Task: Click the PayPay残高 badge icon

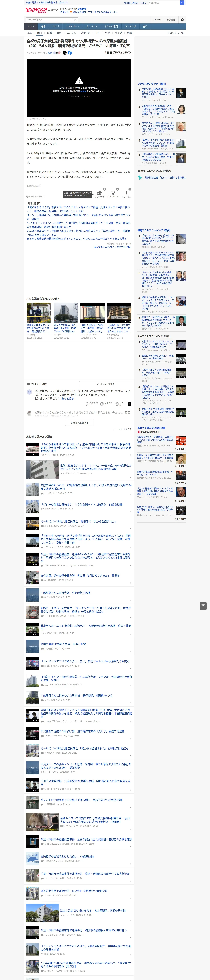Action: click(x=139, y=432)
